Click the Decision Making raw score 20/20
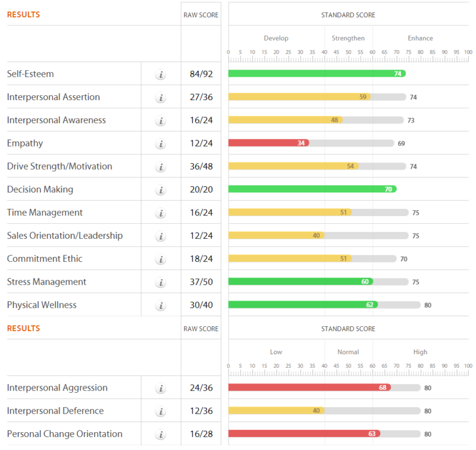 [x=201, y=190]
